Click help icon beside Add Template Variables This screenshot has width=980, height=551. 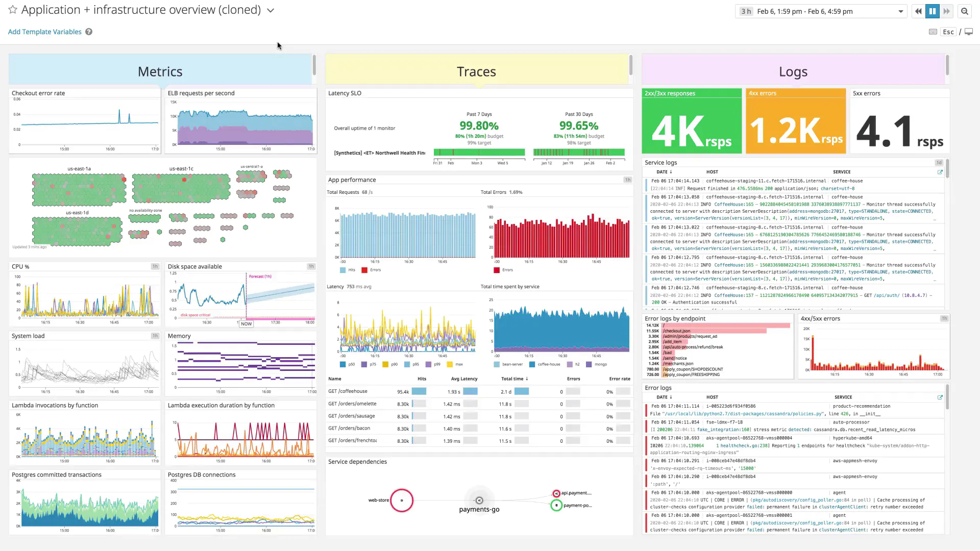click(x=89, y=32)
